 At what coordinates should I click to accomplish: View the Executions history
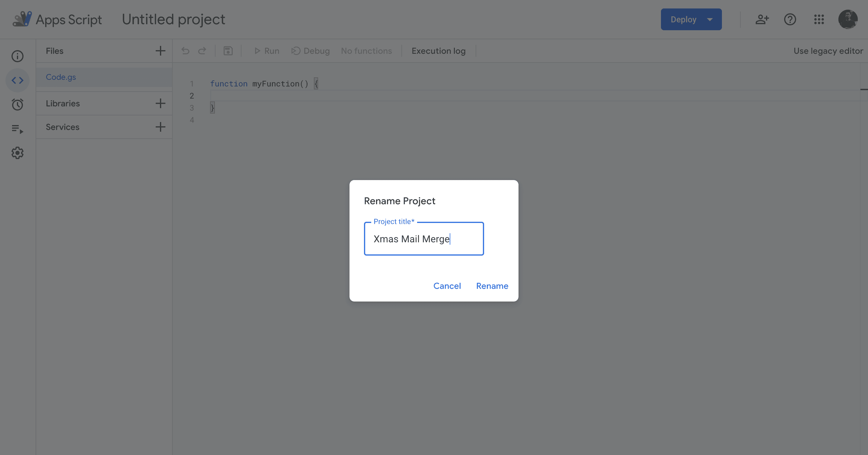tap(17, 129)
